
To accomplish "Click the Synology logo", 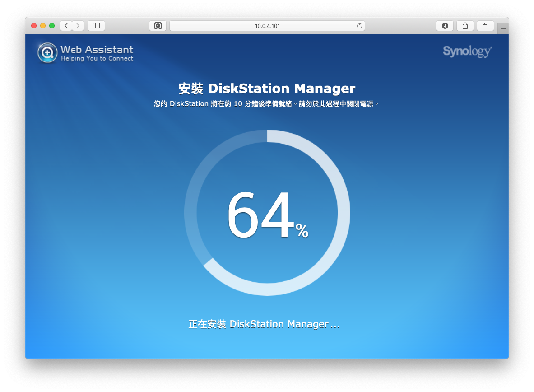I will pyautogui.click(x=467, y=51).
